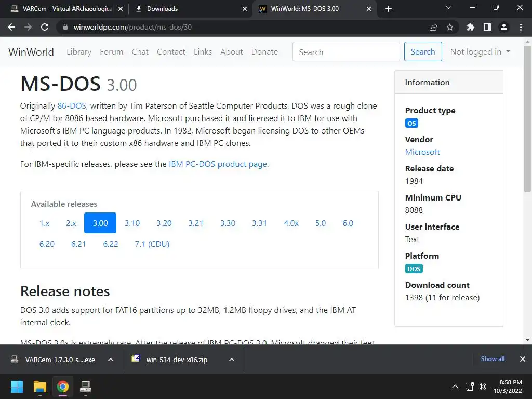Select release 1.x
532x399 pixels.
(45, 223)
